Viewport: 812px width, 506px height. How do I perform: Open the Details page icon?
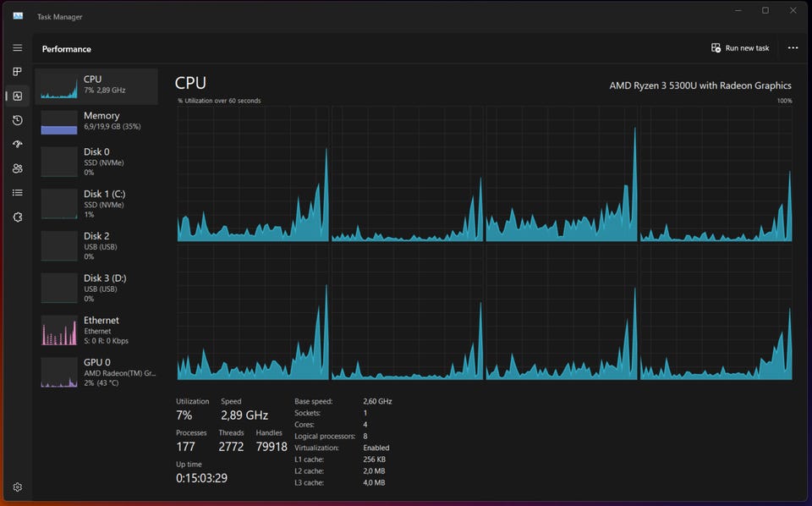(18, 193)
